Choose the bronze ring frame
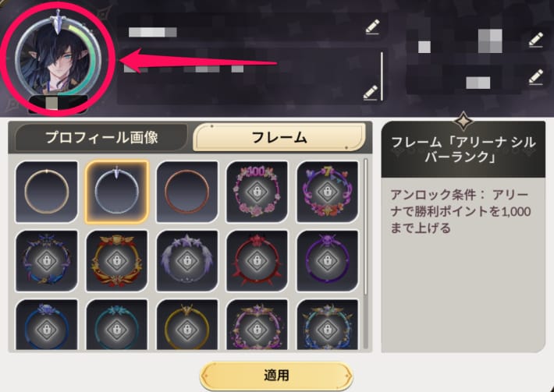Viewport: 554px width, 392px height. 187,192
